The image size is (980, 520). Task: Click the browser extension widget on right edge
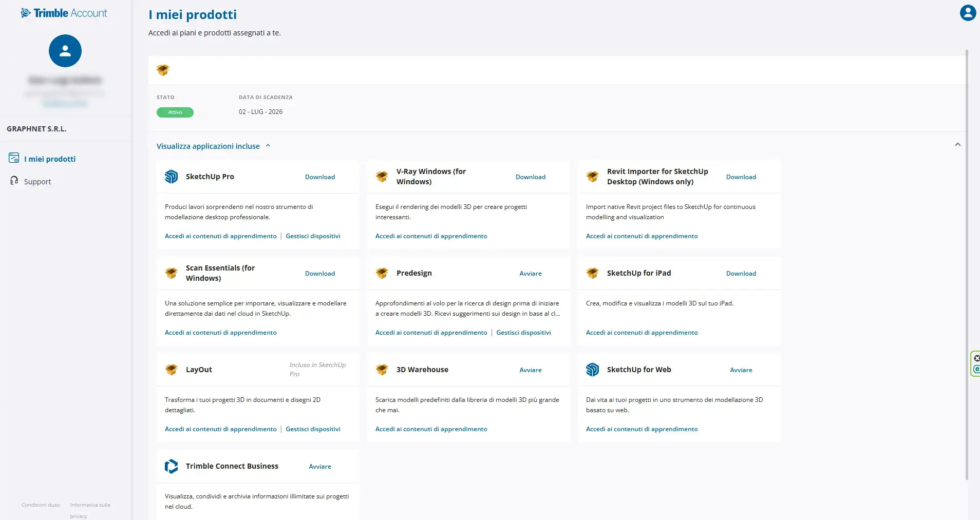coord(975,363)
